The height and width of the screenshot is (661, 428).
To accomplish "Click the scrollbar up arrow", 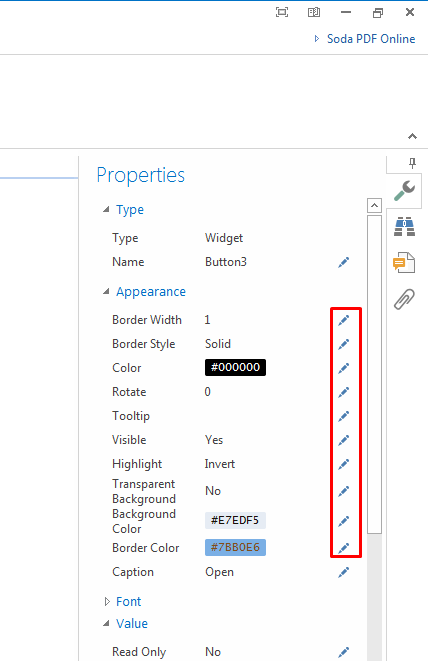I will tap(374, 206).
